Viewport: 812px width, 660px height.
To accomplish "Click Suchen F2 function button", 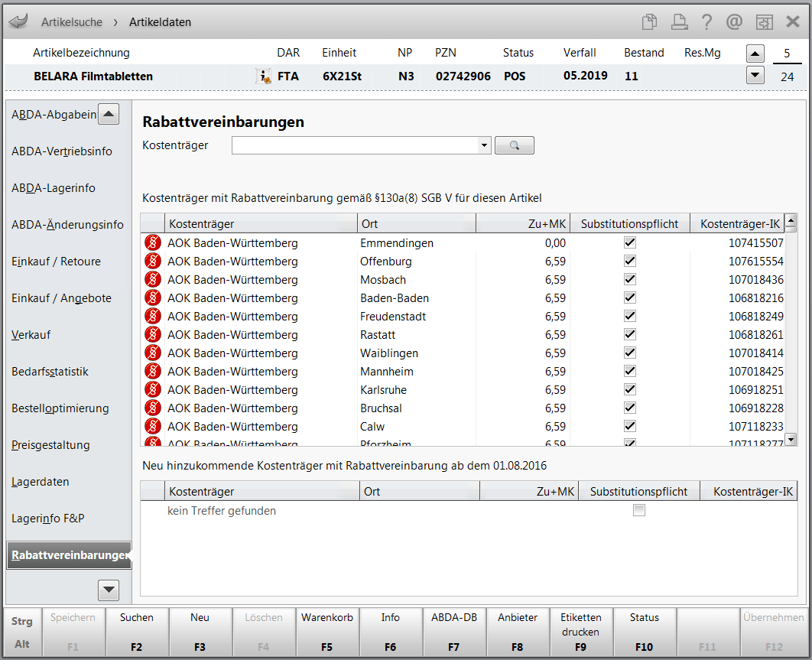I will pyautogui.click(x=137, y=632).
